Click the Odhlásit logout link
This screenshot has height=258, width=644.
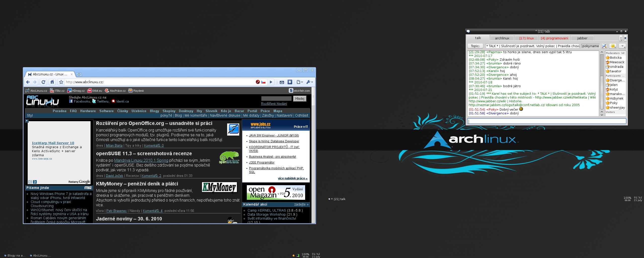(302, 115)
